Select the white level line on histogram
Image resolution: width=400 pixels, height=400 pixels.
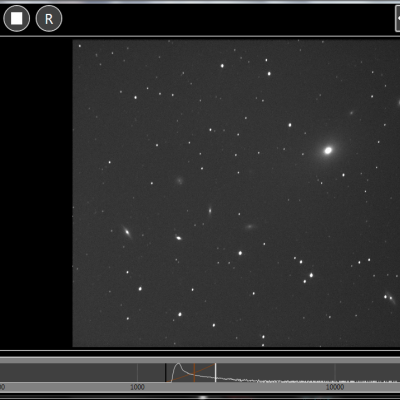[216, 373]
